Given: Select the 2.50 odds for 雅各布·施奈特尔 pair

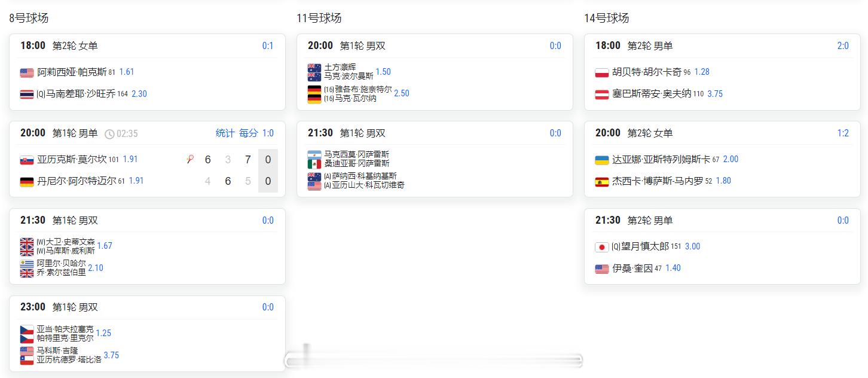Looking at the screenshot, I should pos(402,93).
